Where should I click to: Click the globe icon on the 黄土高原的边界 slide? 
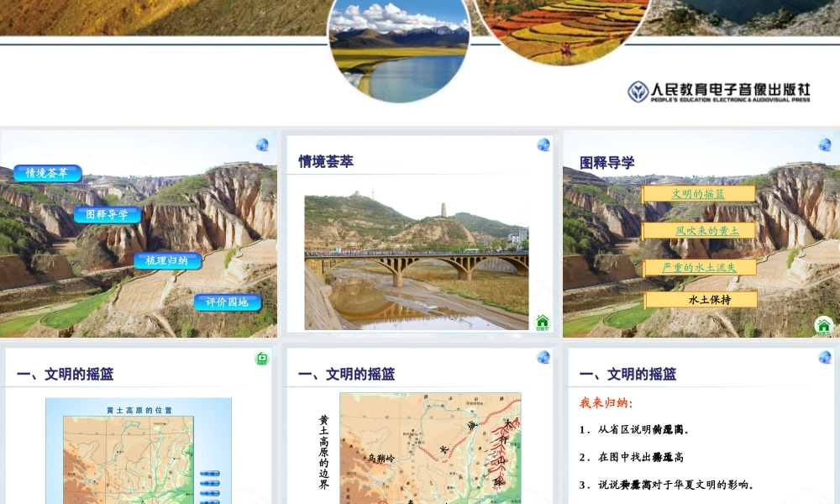(x=543, y=357)
